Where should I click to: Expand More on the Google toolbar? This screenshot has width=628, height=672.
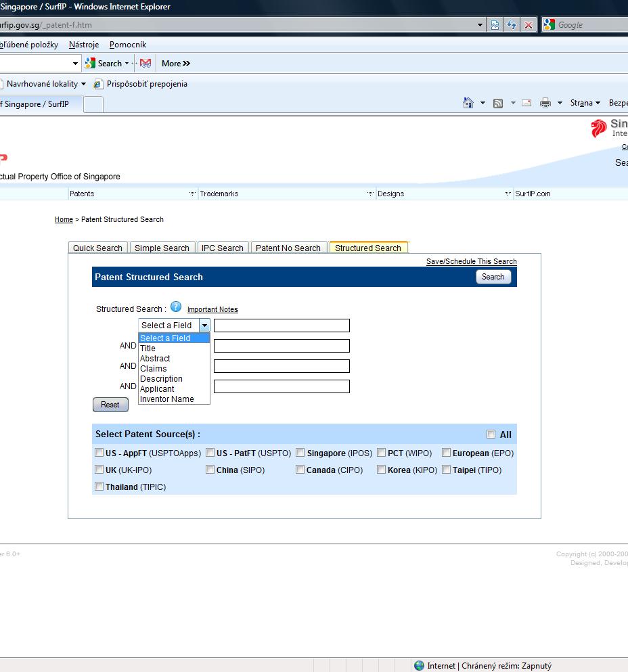(176, 64)
